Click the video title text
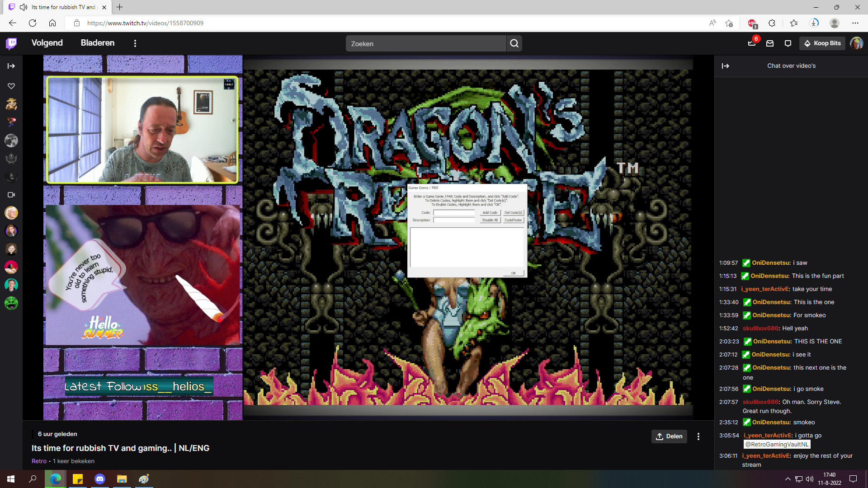868x488 pixels. click(x=120, y=448)
